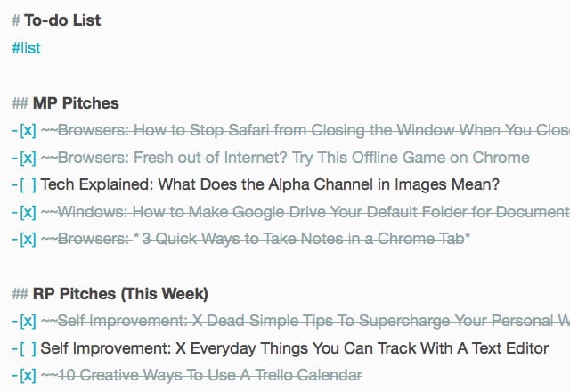The height and width of the screenshot is (392, 570).
Task: Check the Everyday Things Text Editor checkbox
Action: click(28, 348)
